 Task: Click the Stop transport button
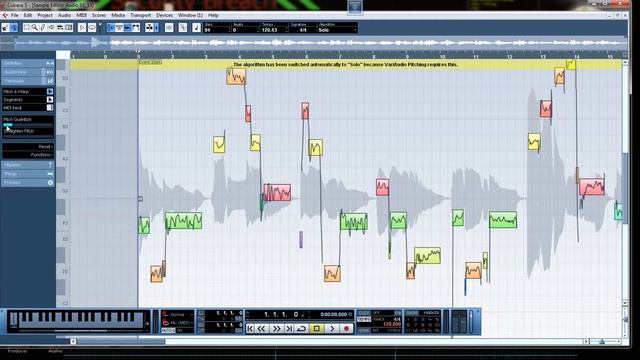[316, 328]
